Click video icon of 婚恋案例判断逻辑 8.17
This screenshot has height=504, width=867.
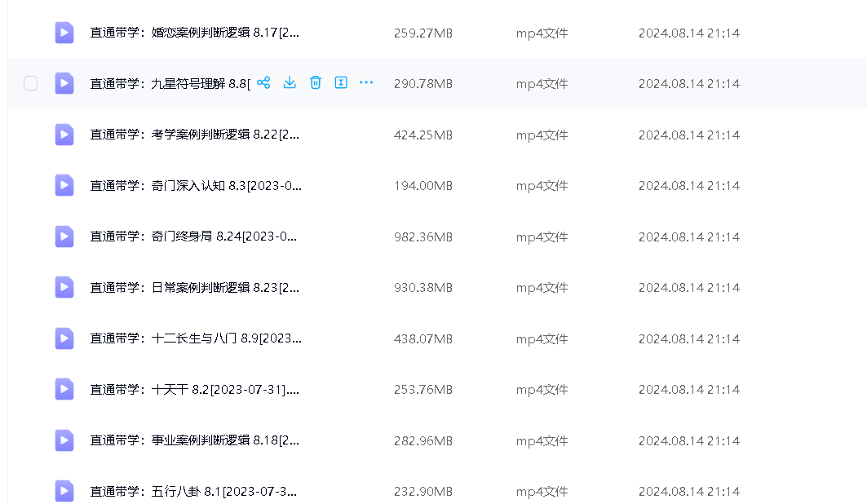(x=64, y=33)
